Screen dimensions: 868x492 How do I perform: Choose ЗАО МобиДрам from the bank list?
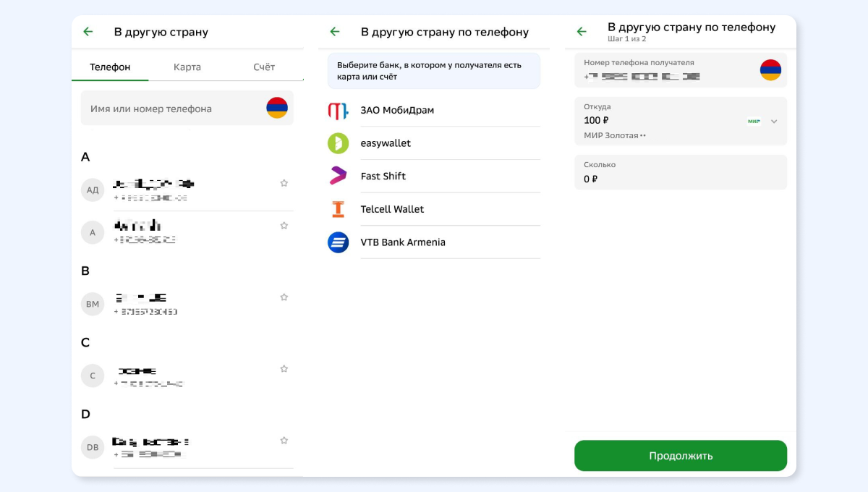tap(434, 111)
